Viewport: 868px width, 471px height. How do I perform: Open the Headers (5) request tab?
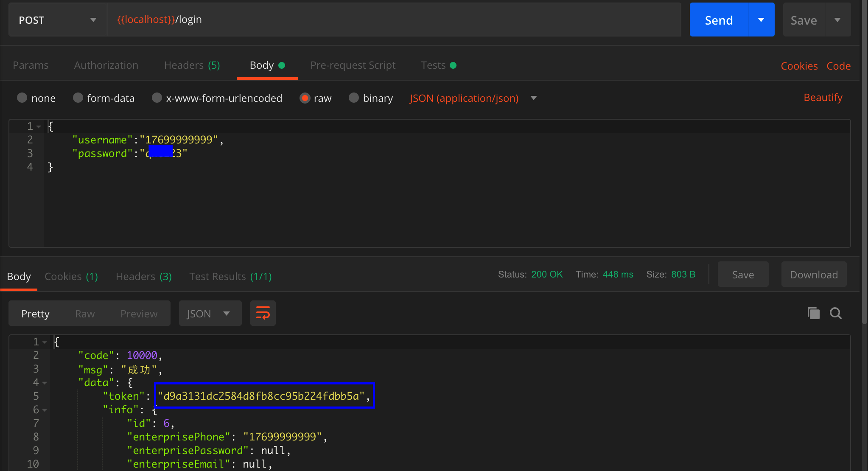click(x=192, y=65)
